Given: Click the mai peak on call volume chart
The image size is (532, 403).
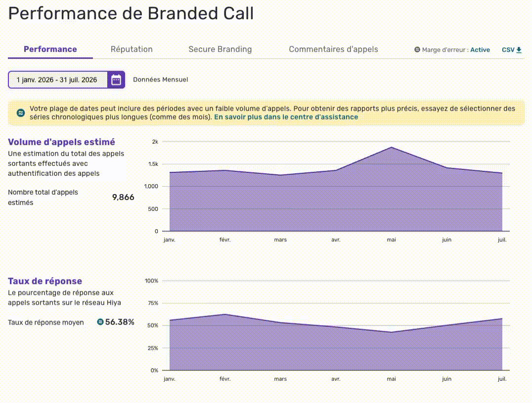Looking at the screenshot, I should point(392,147).
